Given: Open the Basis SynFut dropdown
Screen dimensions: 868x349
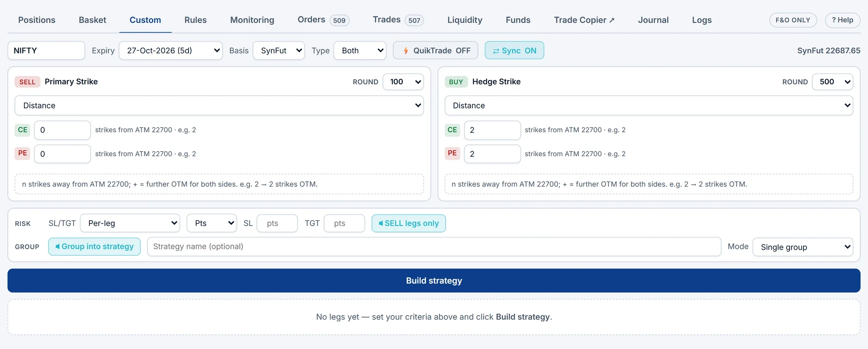Looking at the screenshot, I should tap(279, 51).
